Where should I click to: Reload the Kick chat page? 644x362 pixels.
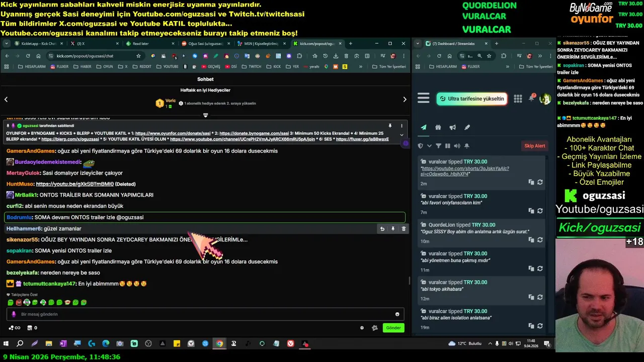28,56
